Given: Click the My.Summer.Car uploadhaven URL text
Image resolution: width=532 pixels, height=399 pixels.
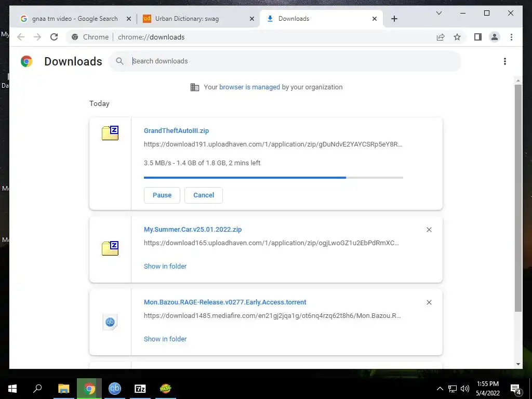Looking at the screenshot, I should click(271, 243).
